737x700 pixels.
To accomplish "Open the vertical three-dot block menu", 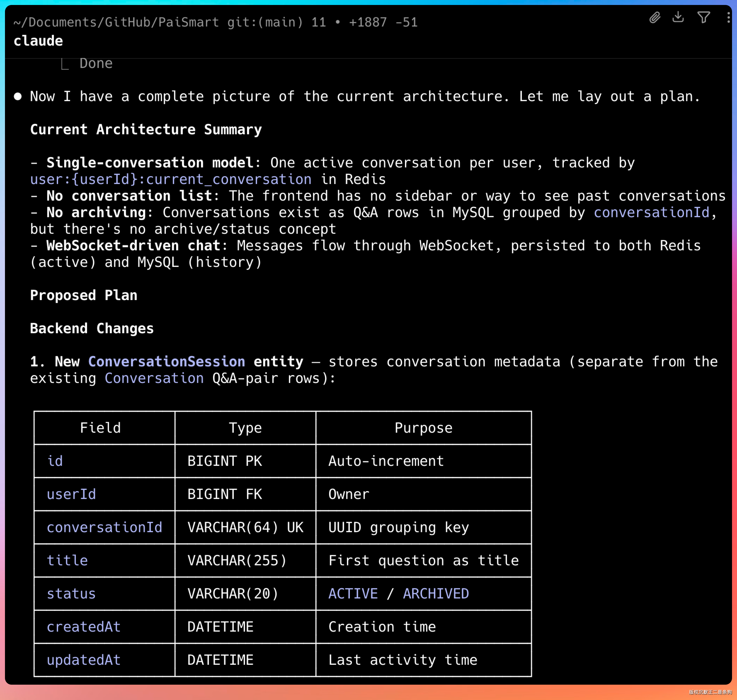I will pyautogui.click(x=728, y=17).
